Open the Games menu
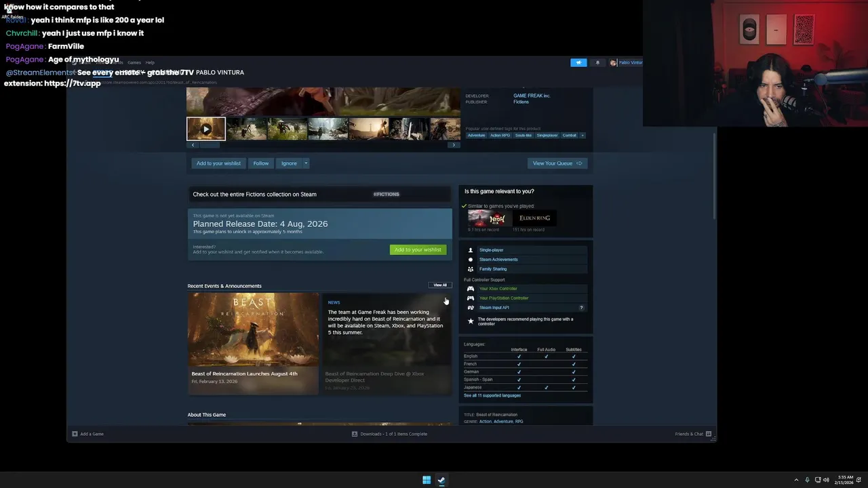Image resolution: width=868 pixels, height=488 pixels. pos(134,62)
